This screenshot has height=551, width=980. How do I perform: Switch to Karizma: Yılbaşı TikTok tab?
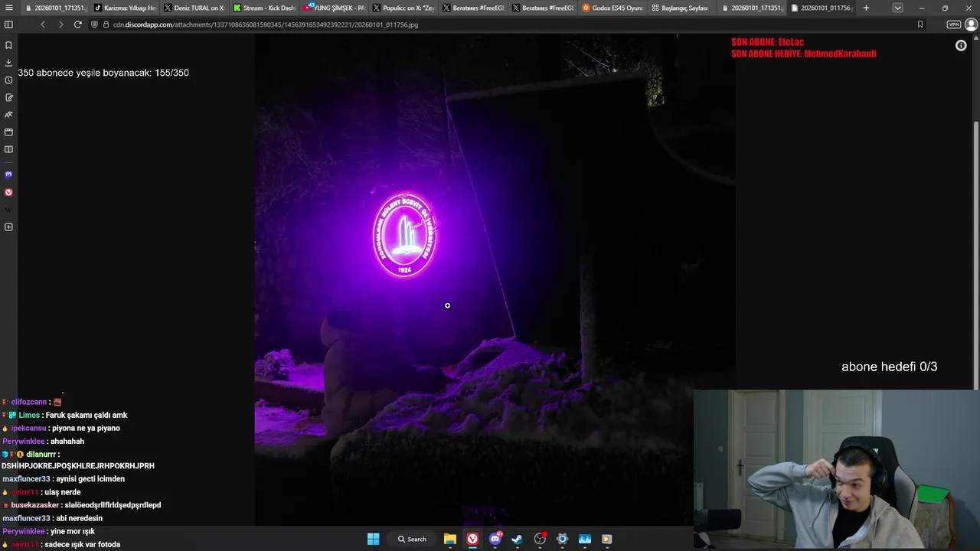coord(123,8)
